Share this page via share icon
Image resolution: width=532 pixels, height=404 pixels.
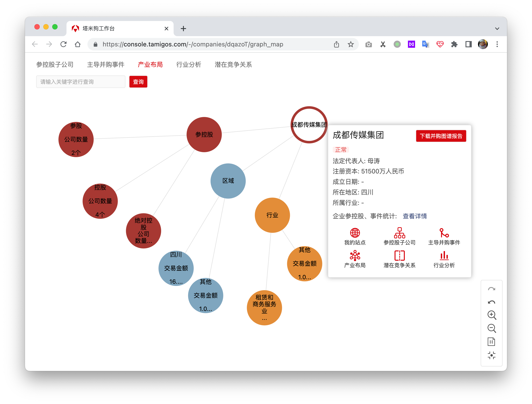pos(336,44)
